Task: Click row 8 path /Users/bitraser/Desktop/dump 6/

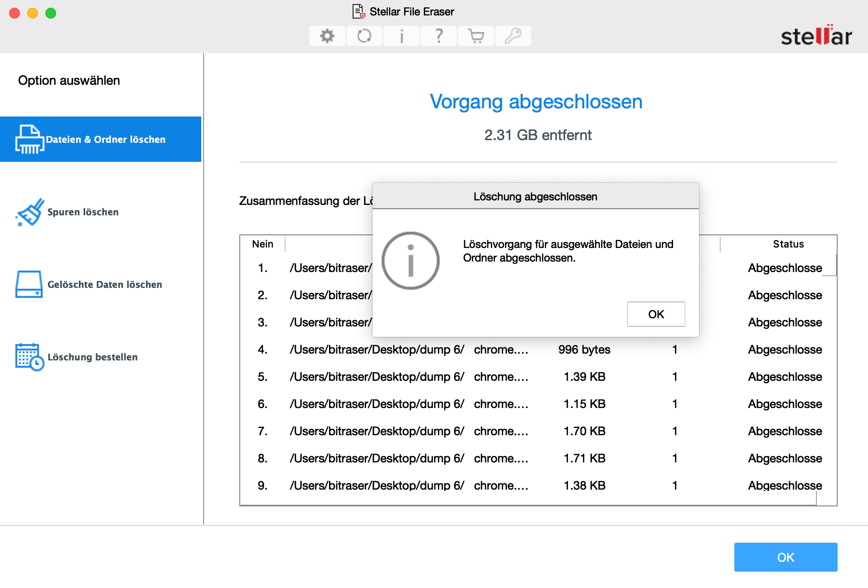Action: point(377,458)
